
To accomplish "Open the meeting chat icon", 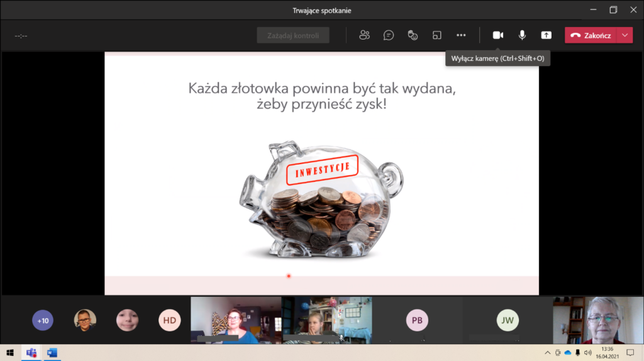I will (x=389, y=35).
